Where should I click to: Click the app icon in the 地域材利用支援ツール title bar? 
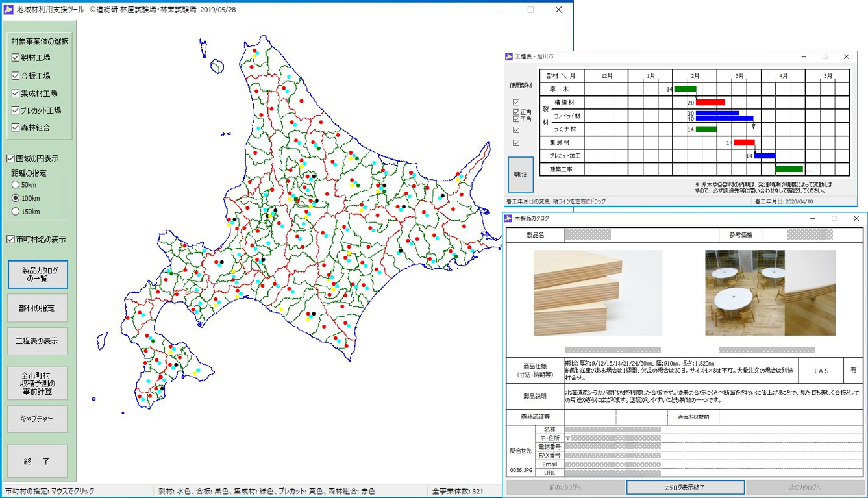tap(7, 10)
